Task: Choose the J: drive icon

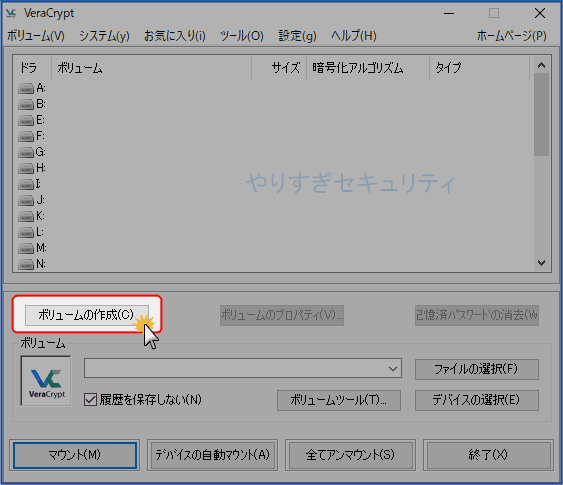Action: [x=26, y=200]
